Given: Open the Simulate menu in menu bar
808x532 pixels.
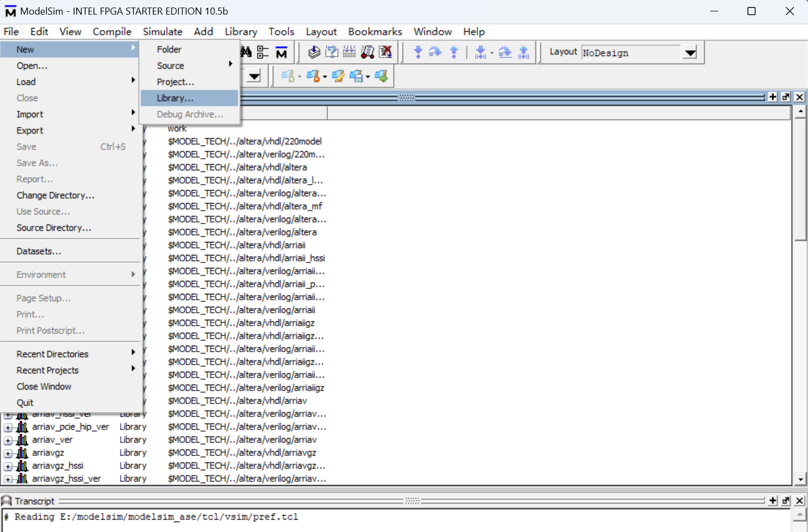Looking at the screenshot, I should click(163, 31).
